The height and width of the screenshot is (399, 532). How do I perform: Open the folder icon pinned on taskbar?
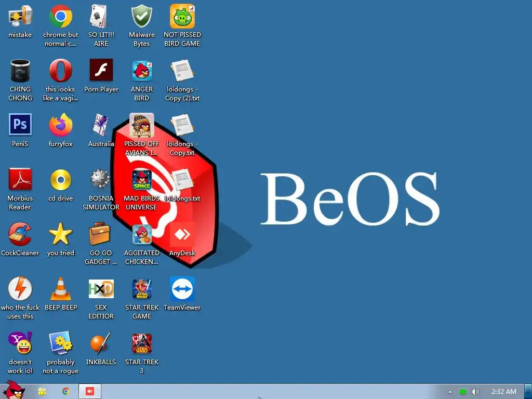(42, 392)
